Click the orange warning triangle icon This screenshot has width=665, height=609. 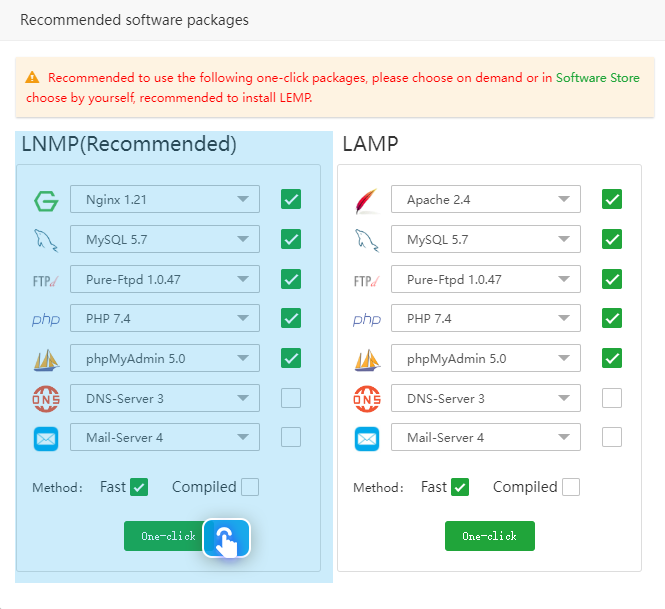tap(32, 78)
